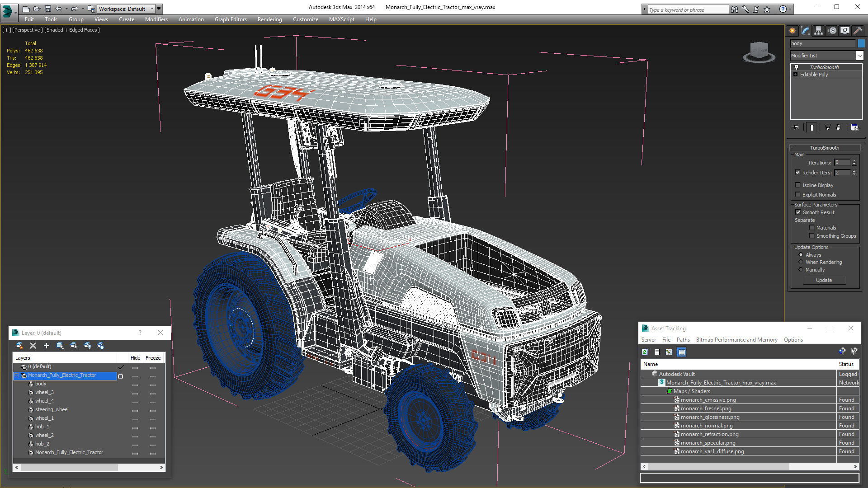The image size is (868, 488).
Task: Select the When Rendering radio button
Action: click(x=801, y=262)
